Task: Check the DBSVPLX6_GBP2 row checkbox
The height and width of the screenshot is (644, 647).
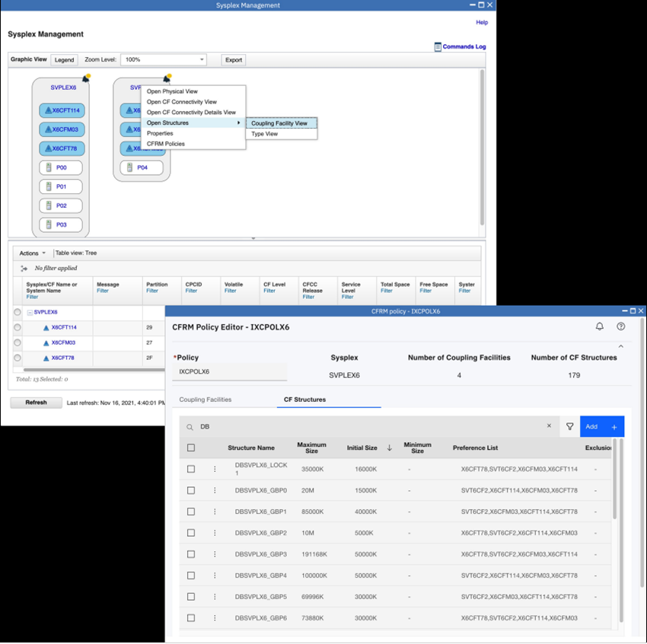Action: [190, 533]
